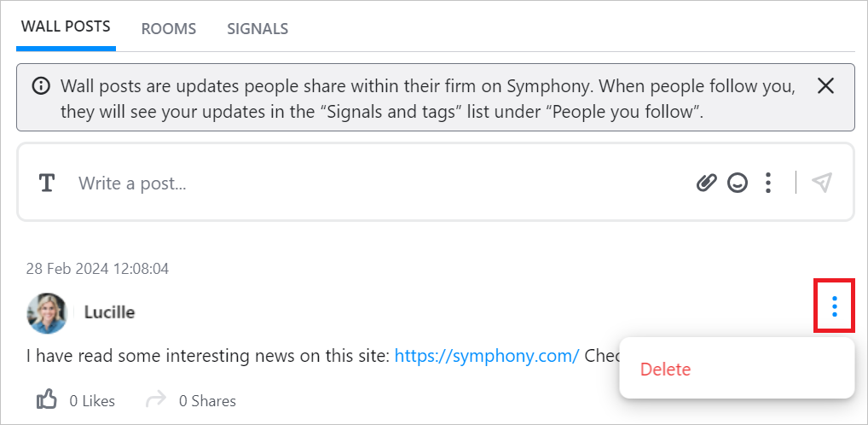Image resolution: width=868 pixels, height=425 pixels.
Task: View the 0 Likes count
Action: pyautogui.click(x=92, y=400)
